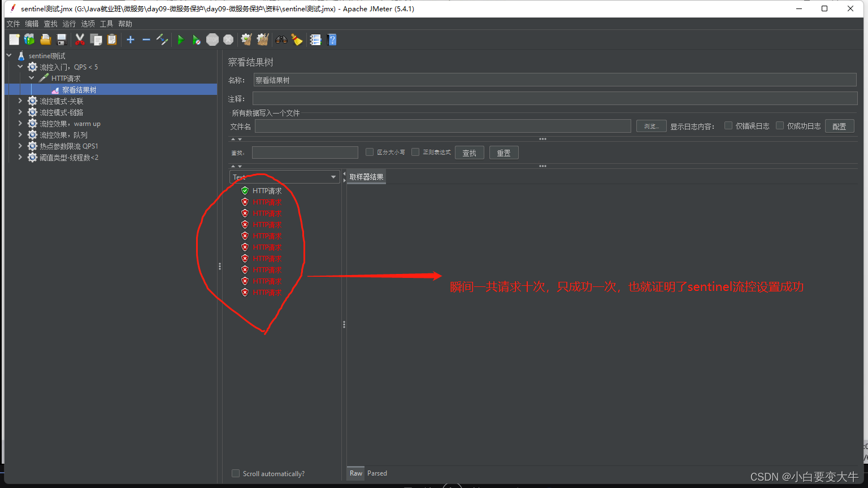Enable 正则表达式 checkbox
Image resolution: width=868 pixels, height=488 pixels.
pyautogui.click(x=415, y=152)
